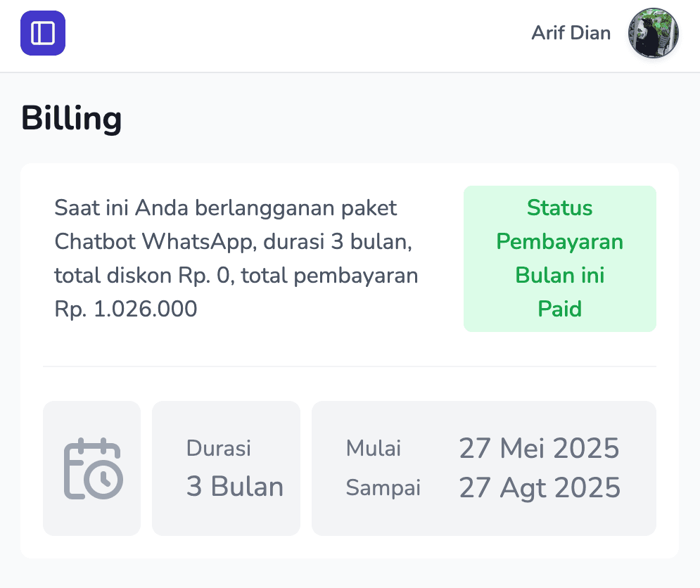Screen dimensions: 700x588
Task: Click the Sampai label
Action: pyautogui.click(x=383, y=487)
